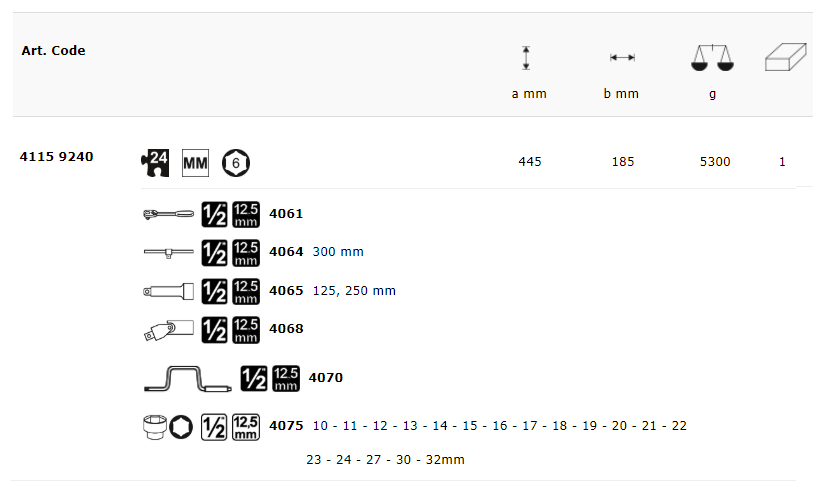Click the universal joint icon for 4068

pyautogui.click(x=167, y=328)
